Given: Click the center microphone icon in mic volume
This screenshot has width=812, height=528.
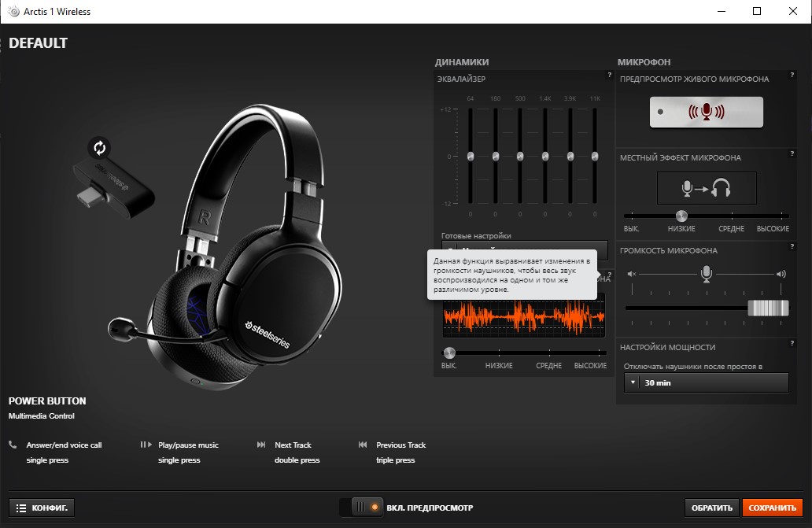Looking at the screenshot, I should coord(707,274).
